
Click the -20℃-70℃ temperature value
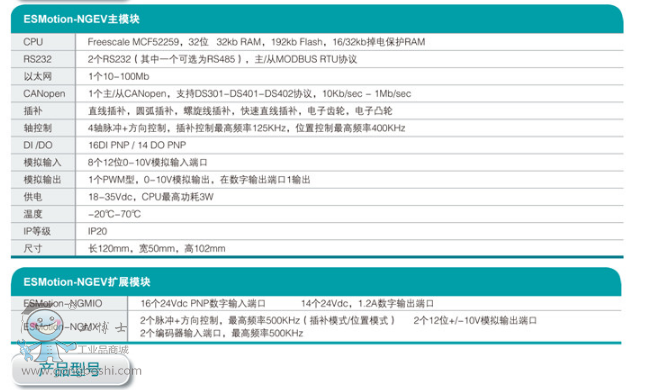click(x=114, y=214)
